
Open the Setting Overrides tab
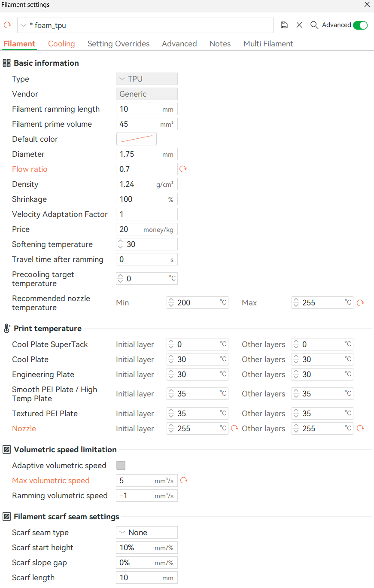[118, 43]
